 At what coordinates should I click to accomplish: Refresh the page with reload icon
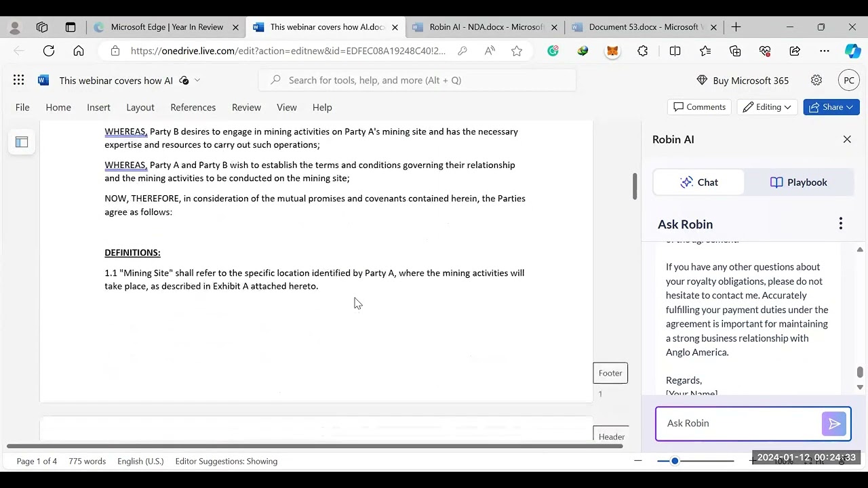pos(49,51)
